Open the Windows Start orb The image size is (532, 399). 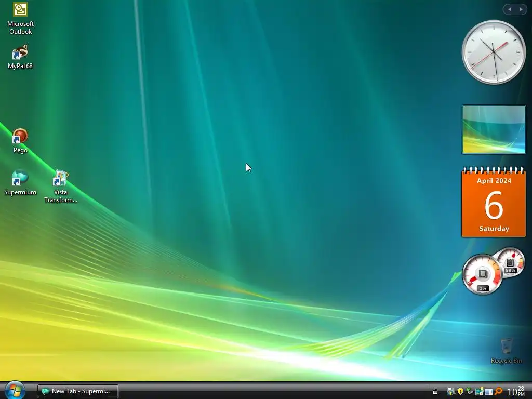tap(14, 390)
